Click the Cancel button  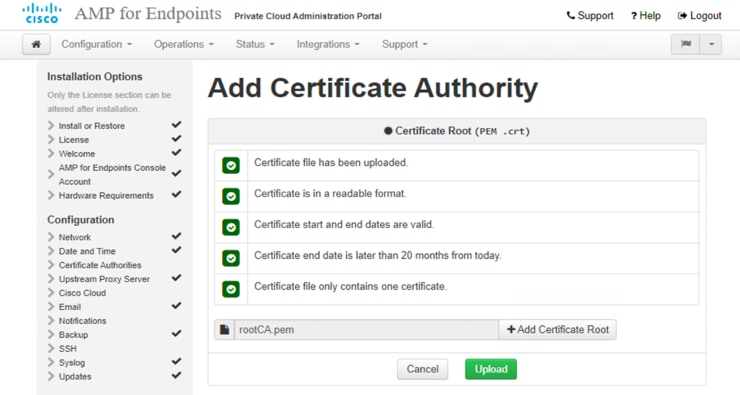tap(422, 369)
